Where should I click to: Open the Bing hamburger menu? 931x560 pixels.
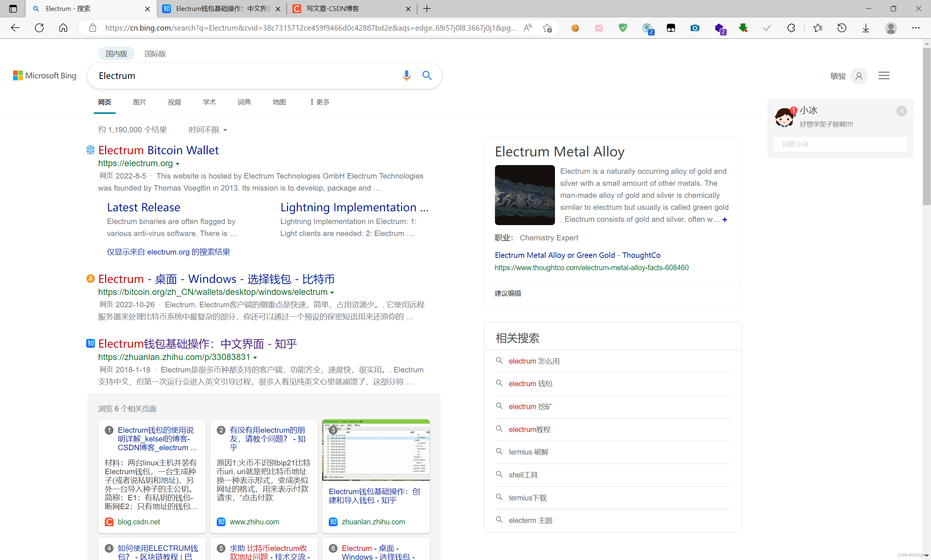pyautogui.click(x=884, y=76)
